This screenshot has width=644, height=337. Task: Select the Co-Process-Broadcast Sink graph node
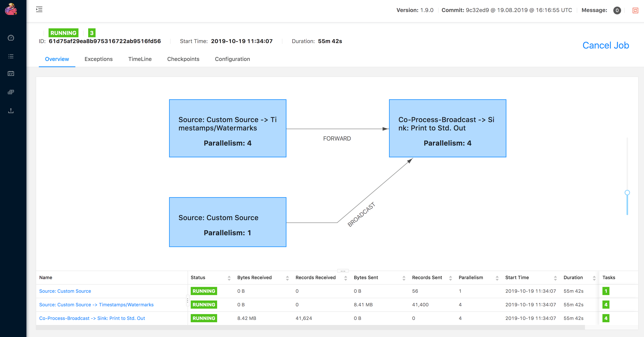[x=447, y=128]
